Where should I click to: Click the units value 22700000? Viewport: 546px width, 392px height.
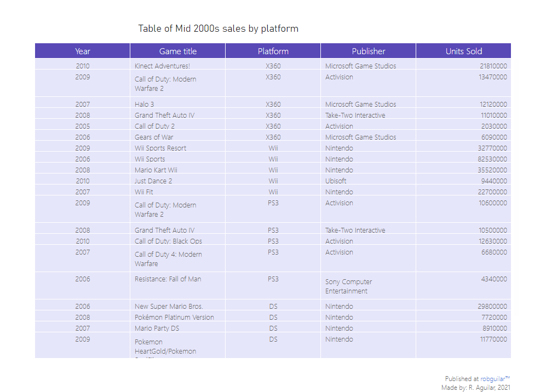[x=492, y=192]
